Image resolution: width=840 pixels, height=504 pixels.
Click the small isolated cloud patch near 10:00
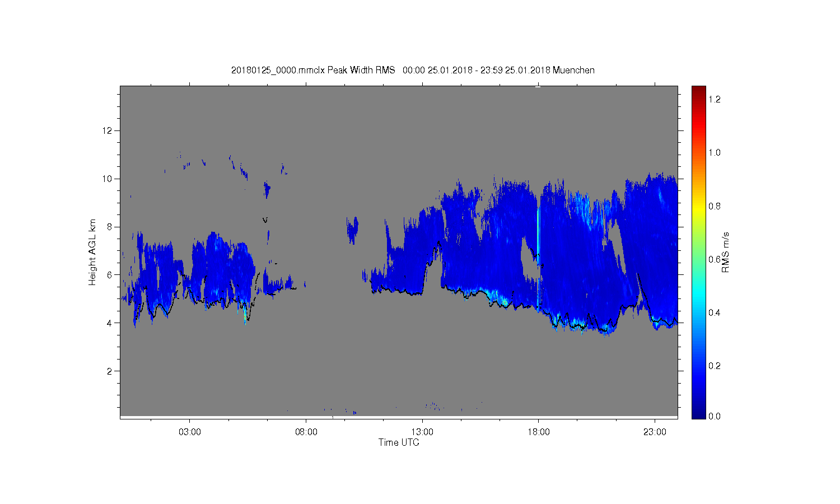click(x=352, y=230)
